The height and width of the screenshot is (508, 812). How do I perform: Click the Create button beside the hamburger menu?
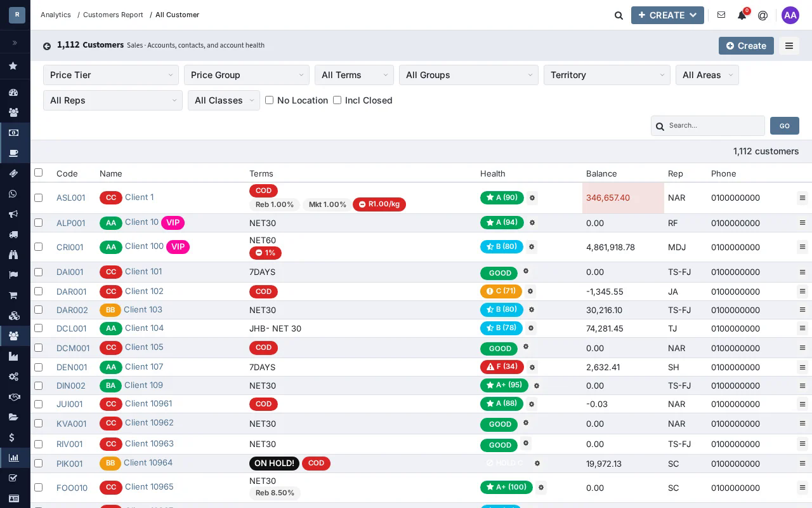(x=746, y=46)
